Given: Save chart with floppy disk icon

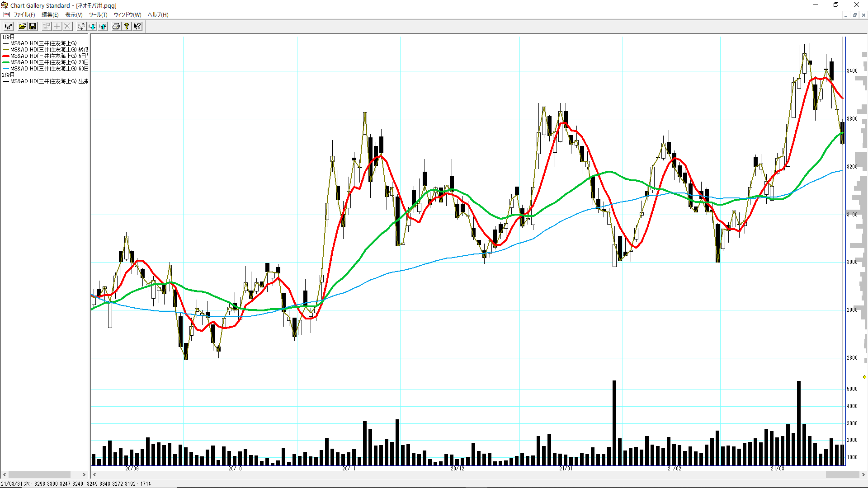Looking at the screenshot, I should coord(33,26).
